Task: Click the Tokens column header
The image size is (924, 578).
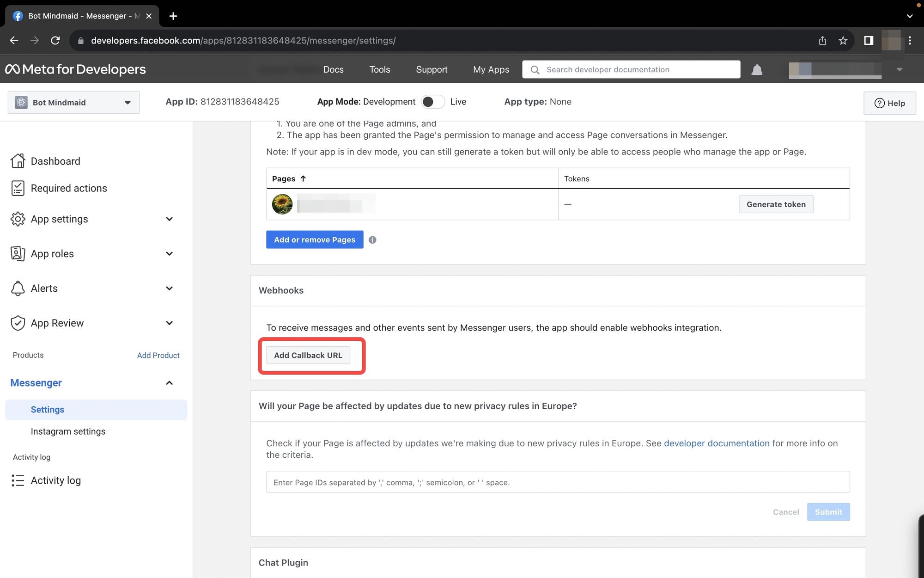Action: (577, 178)
